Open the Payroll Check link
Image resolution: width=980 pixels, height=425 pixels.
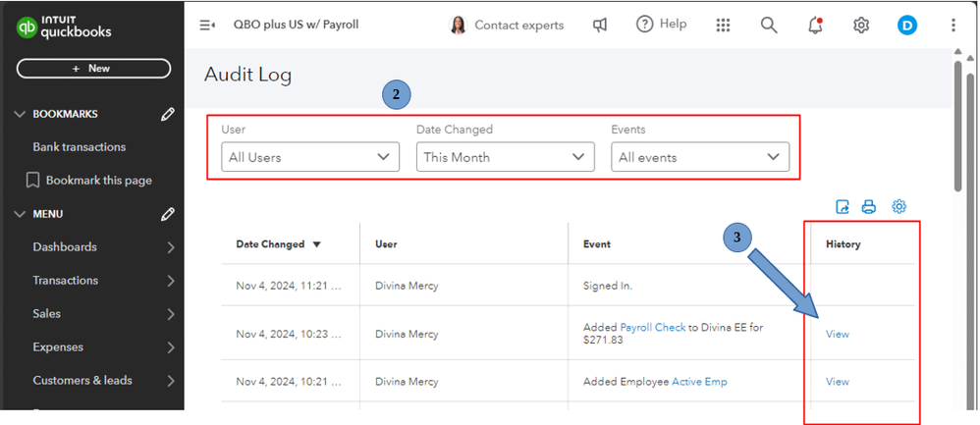coord(652,328)
